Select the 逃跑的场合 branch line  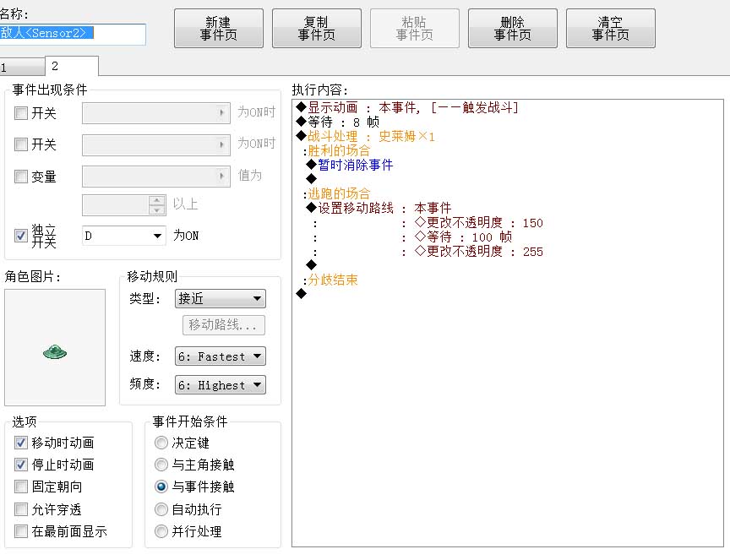(336, 193)
